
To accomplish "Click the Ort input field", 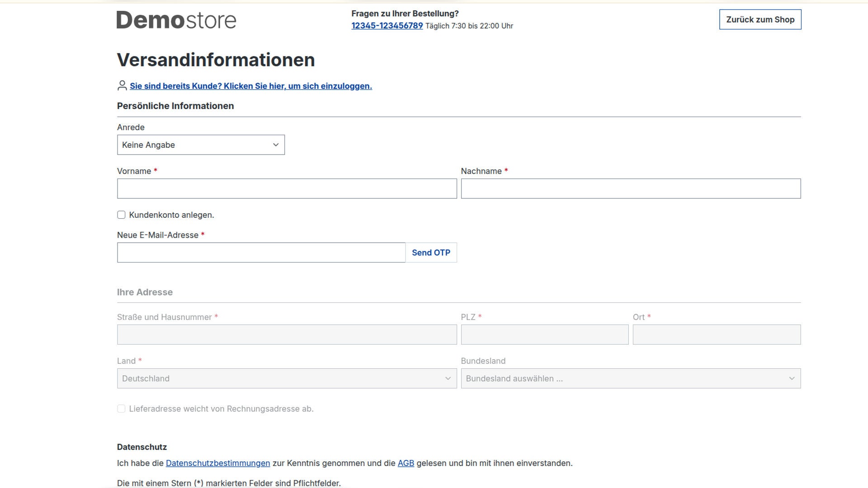I will pyautogui.click(x=717, y=335).
